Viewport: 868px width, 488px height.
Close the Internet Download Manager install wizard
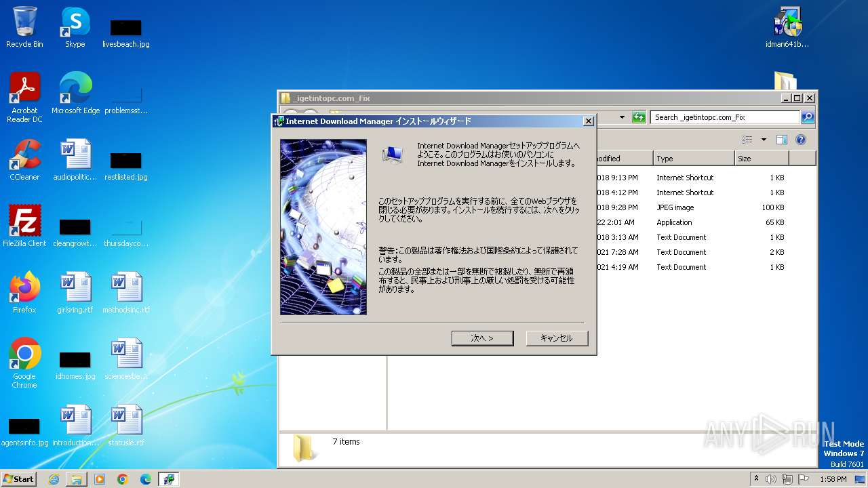click(x=588, y=121)
